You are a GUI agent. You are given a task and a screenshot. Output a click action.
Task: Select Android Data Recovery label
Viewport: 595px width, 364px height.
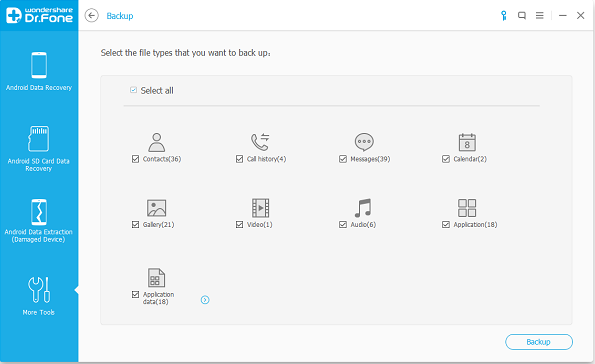(39, 88)
